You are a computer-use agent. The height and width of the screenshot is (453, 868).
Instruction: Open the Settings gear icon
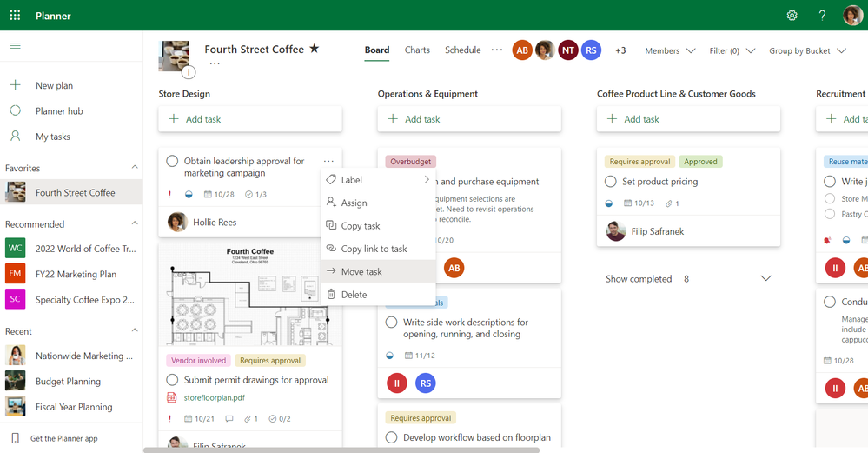tap(792, 16)
